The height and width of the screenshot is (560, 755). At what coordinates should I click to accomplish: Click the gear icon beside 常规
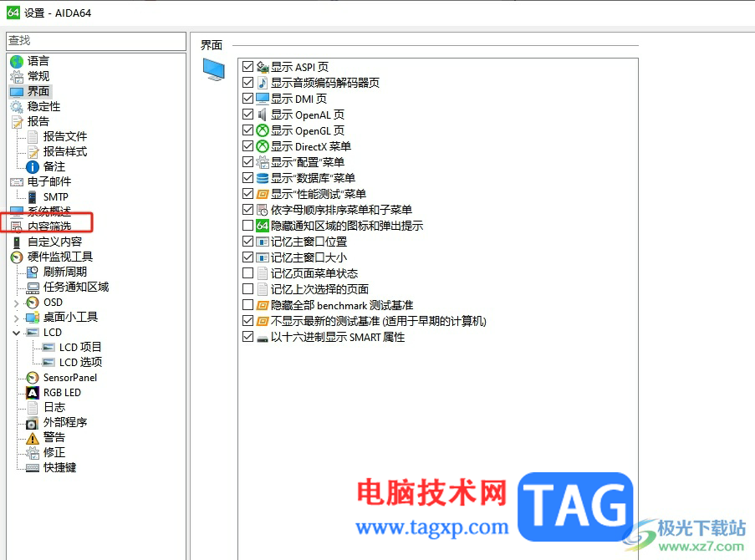(17, 77)
